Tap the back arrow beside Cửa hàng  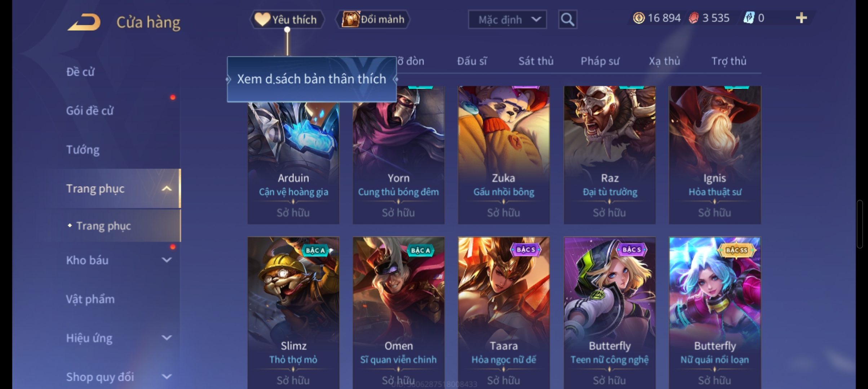[84, 22]
